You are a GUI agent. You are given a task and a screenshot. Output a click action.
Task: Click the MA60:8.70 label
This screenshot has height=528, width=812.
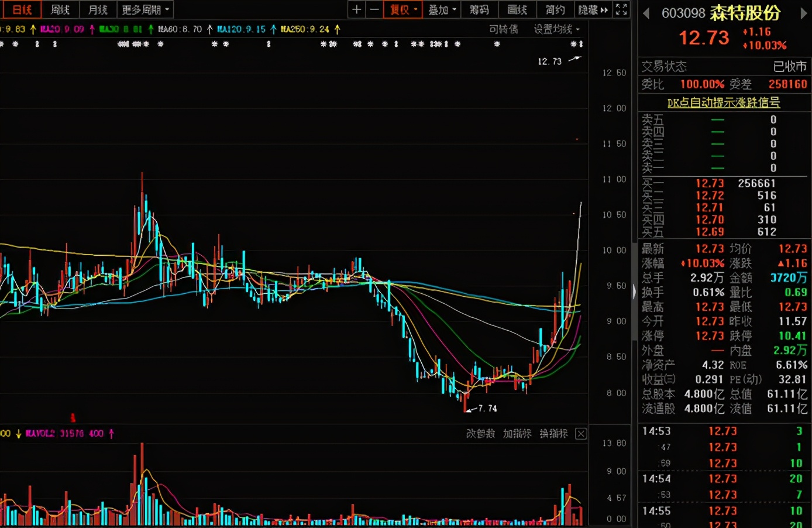click(180, 29)
